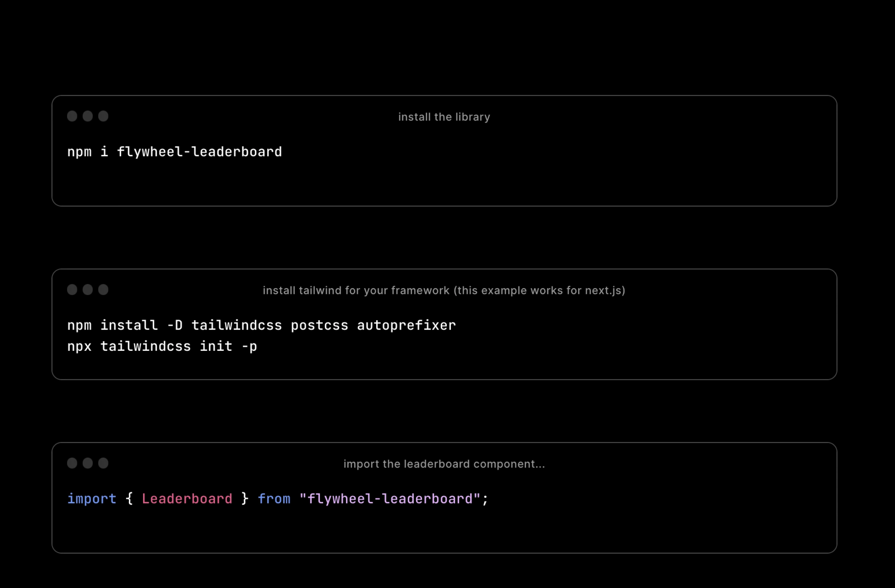The width and height of the screenshot is (895, 588).
Task: Click the 'npx tailwindcss init -p' line
Action: coord(162,346)
